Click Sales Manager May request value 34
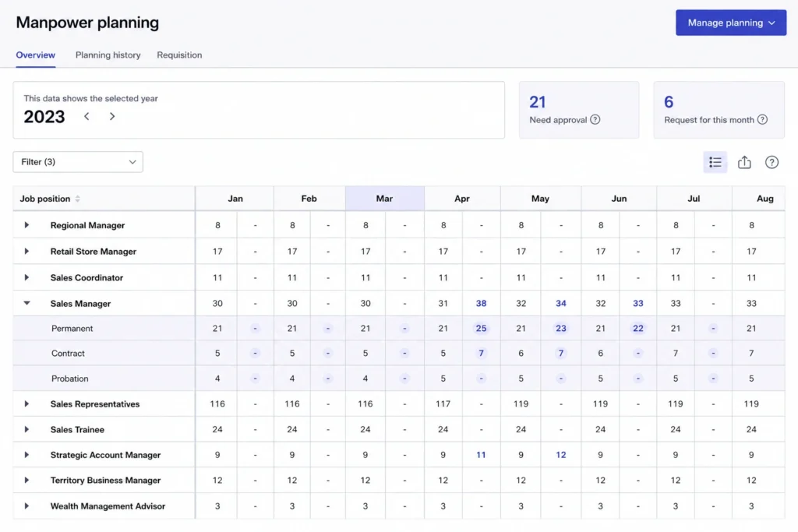 pos(561,303)
